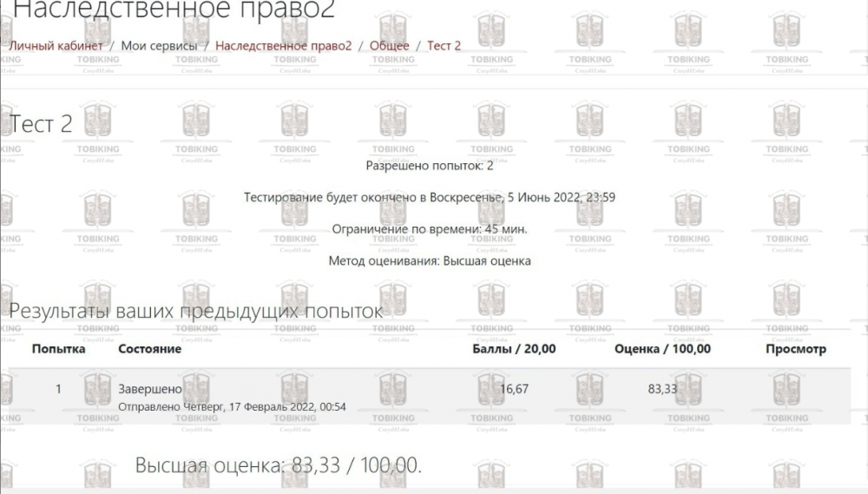868x494 pixels.
Task: Click the Попытка column header
Action: (59, 349)
